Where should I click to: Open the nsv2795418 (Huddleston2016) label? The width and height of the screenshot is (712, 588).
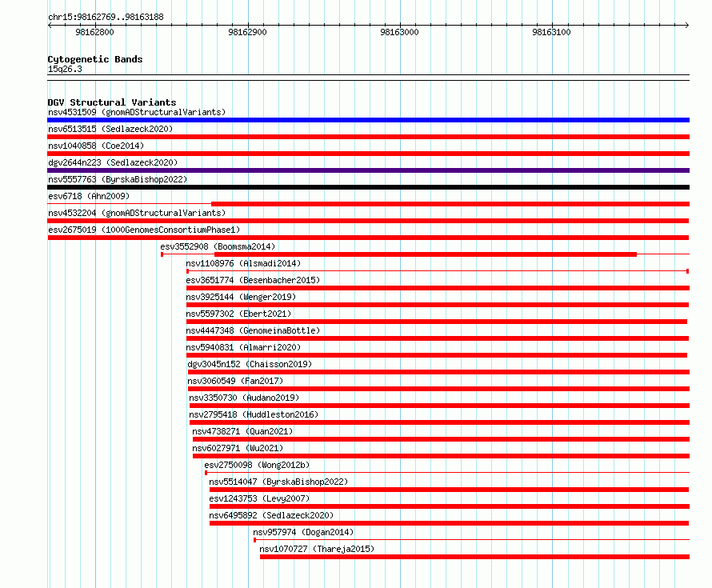point(254,414)
